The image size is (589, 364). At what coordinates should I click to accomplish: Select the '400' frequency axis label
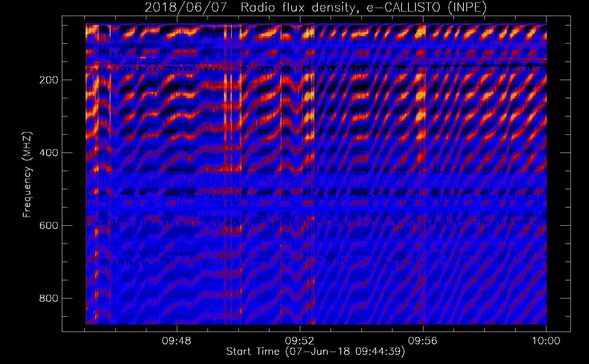pos(48,153)
